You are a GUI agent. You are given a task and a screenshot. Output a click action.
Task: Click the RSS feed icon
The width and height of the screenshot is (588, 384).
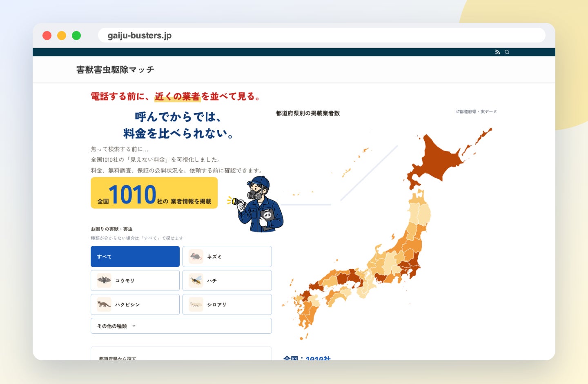[x=497, y=52]
